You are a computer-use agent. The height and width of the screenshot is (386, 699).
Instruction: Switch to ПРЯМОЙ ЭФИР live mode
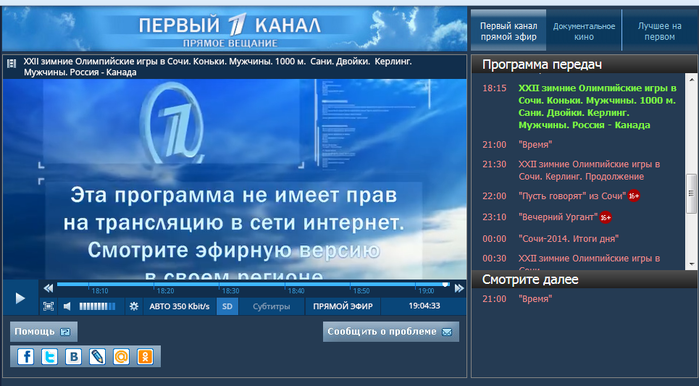[x=343, y=306]
